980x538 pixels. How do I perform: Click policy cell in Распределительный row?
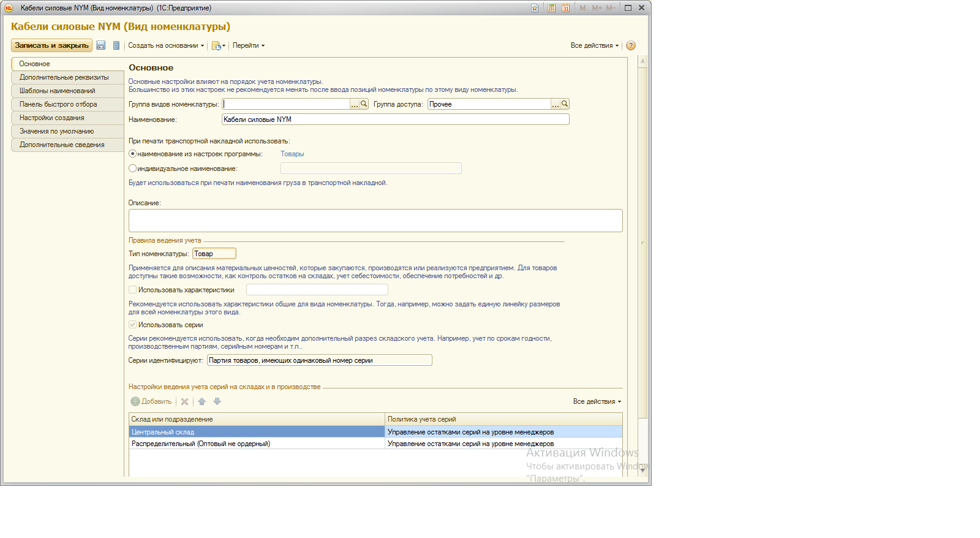tap(503, 444)
